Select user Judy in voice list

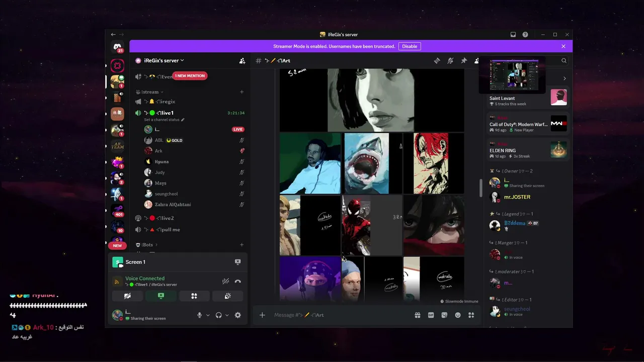point(194,172)
